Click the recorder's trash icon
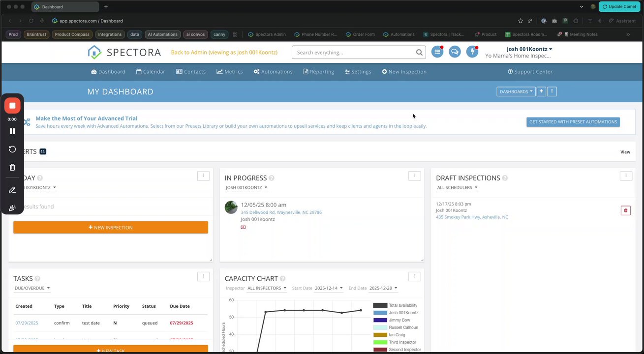This screenshot has height=354, width=644. click(x=12, y=168)
